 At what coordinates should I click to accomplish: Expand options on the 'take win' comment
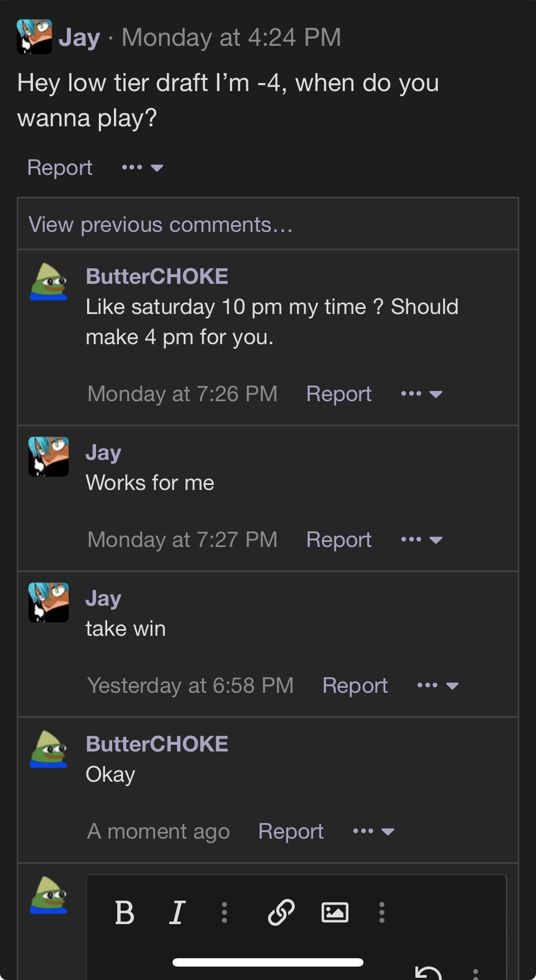coord(438,686)
